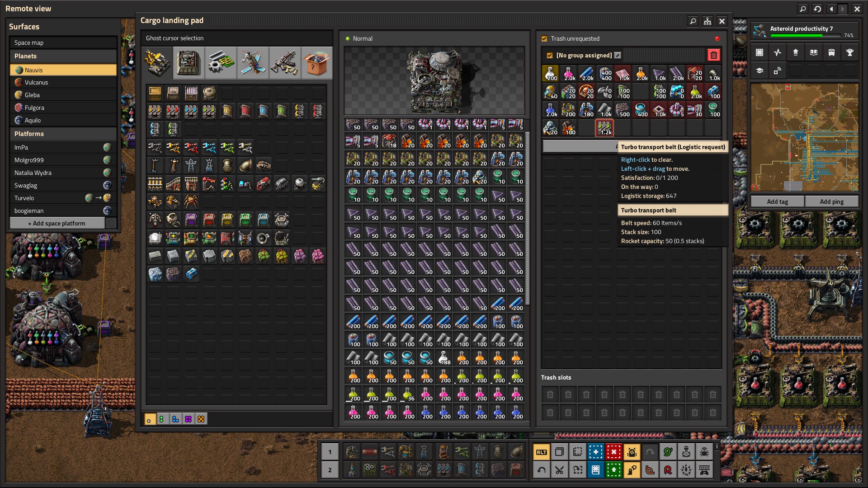Select orange legendary quality in quality selector
Image resolution: width=868 pixels, height=488 pixels.
coord(201,419)
